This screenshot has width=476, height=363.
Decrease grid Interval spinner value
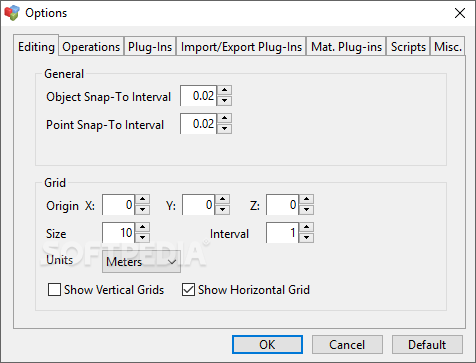point(307,238)
